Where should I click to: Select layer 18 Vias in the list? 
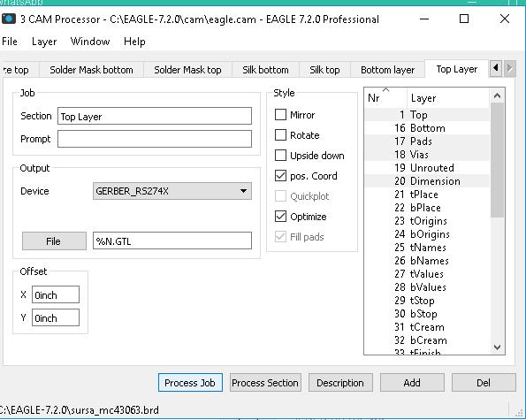coord(427,155)
